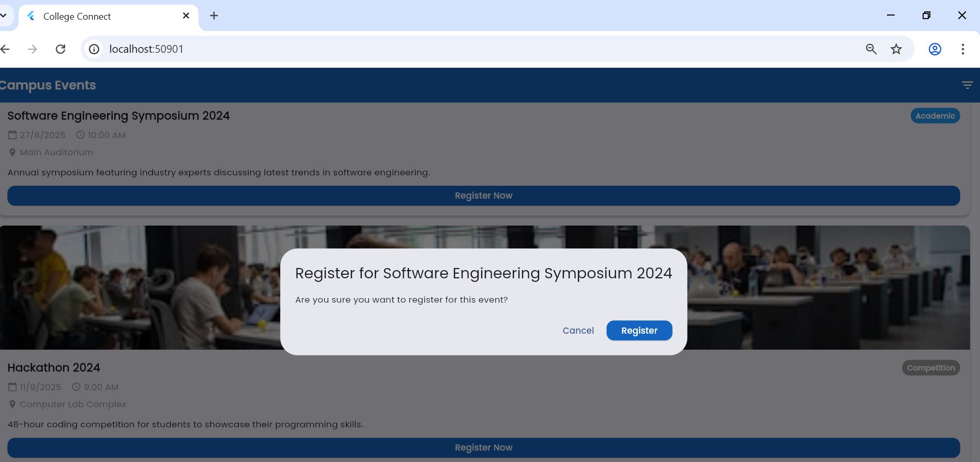This screenshot has width=980, height=462.
Task: Open the browser profile icon
Action: pyautogui.click(x=935, y=49)
